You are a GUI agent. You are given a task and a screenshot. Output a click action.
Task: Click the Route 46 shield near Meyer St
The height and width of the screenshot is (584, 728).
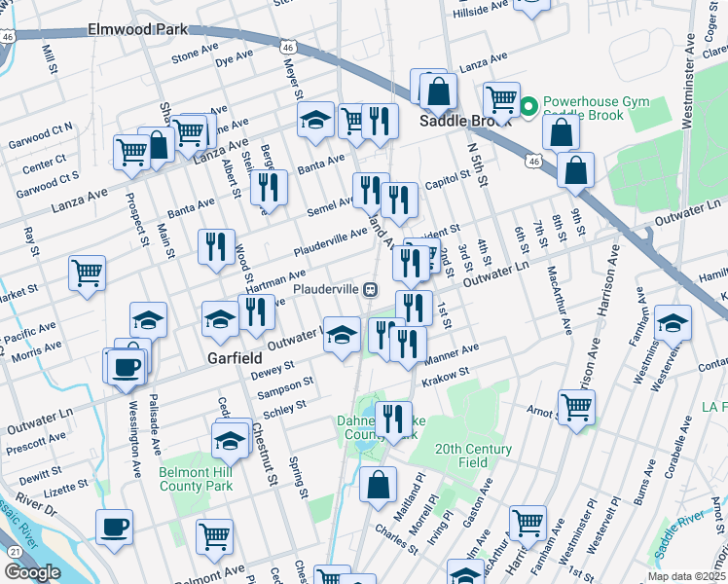coord(288,48)
